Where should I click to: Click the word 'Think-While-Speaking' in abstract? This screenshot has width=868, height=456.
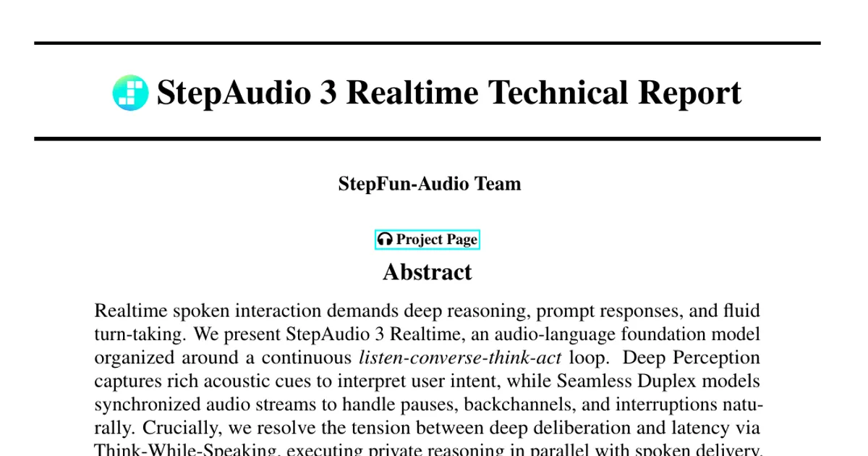coord(187,449)
